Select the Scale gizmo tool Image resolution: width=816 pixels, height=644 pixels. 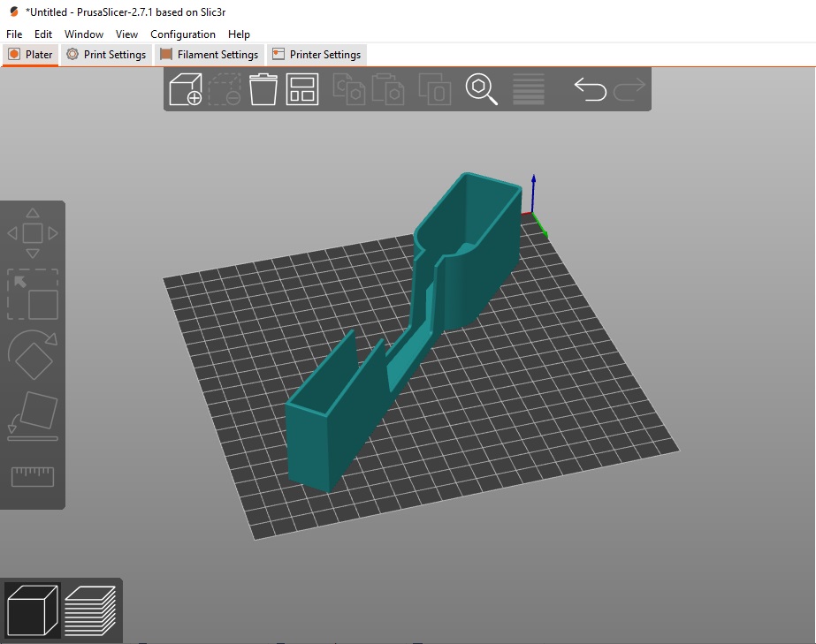click(33, 295)
